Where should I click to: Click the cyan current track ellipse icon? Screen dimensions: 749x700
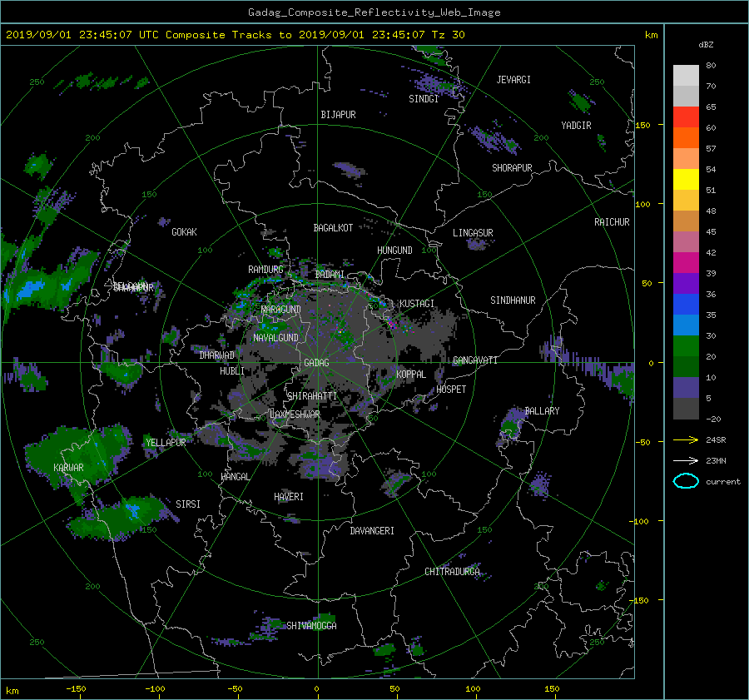click(x=686, y=481)
